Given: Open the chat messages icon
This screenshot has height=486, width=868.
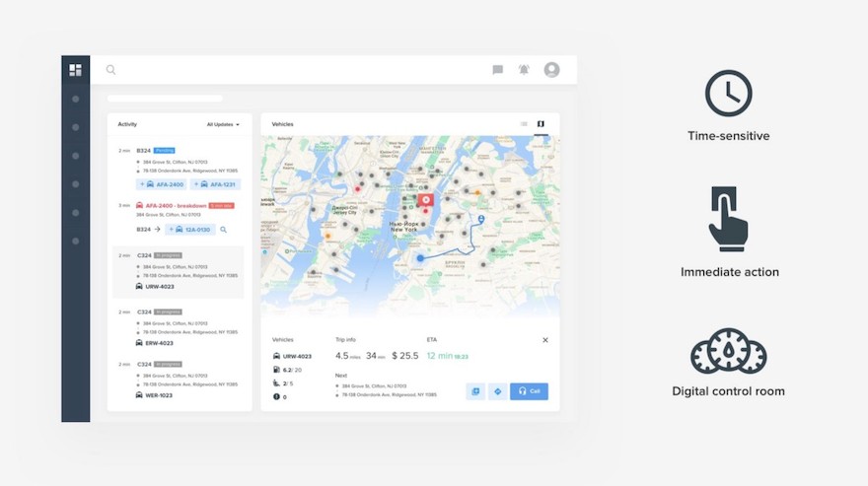Looking at the screenshot, I should click(x=498, y=70).
